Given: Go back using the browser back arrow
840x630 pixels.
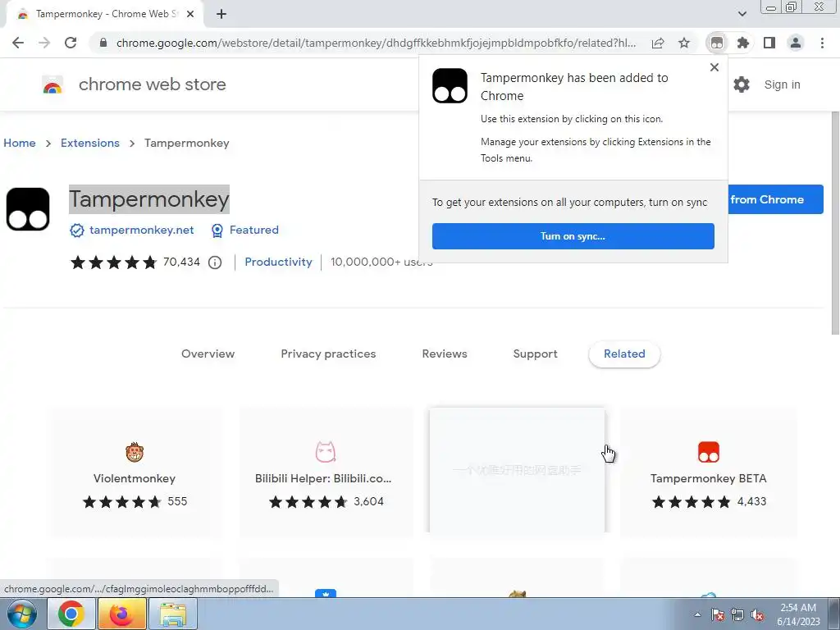Looking at the screenshot, I should [18, 43].
